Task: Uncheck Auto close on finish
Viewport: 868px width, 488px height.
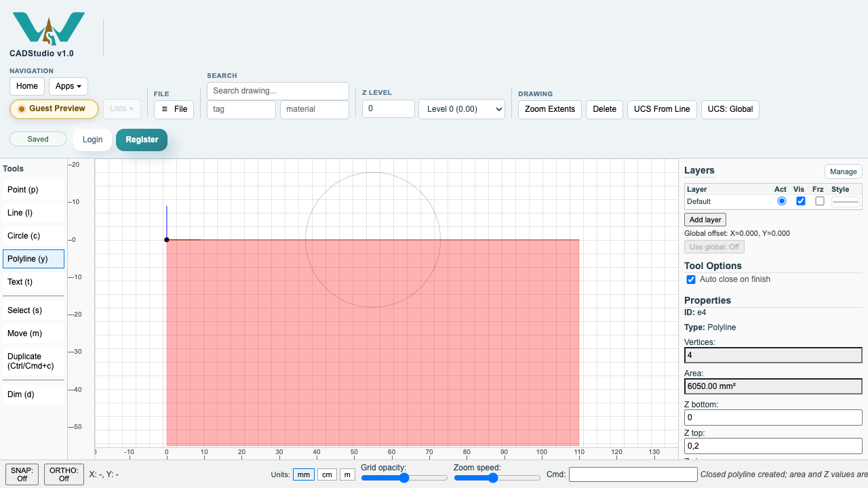Action: click(691, 279)
